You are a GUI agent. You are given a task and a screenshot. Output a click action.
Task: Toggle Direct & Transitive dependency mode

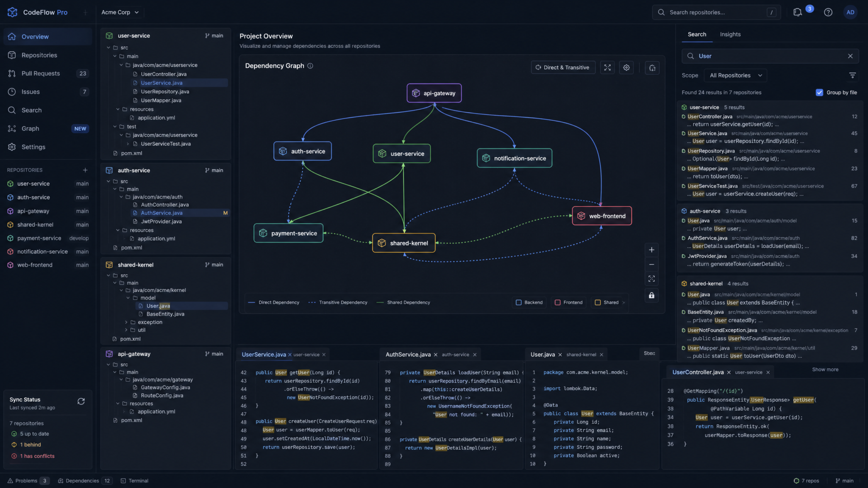point(563,67)
